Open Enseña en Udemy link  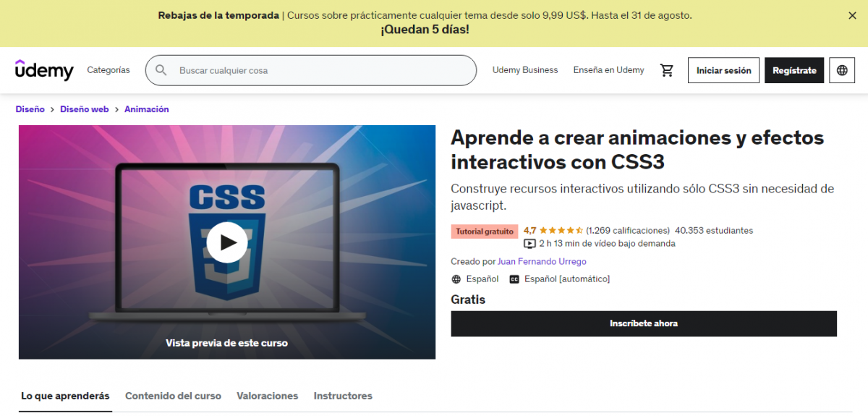[608, 70]
